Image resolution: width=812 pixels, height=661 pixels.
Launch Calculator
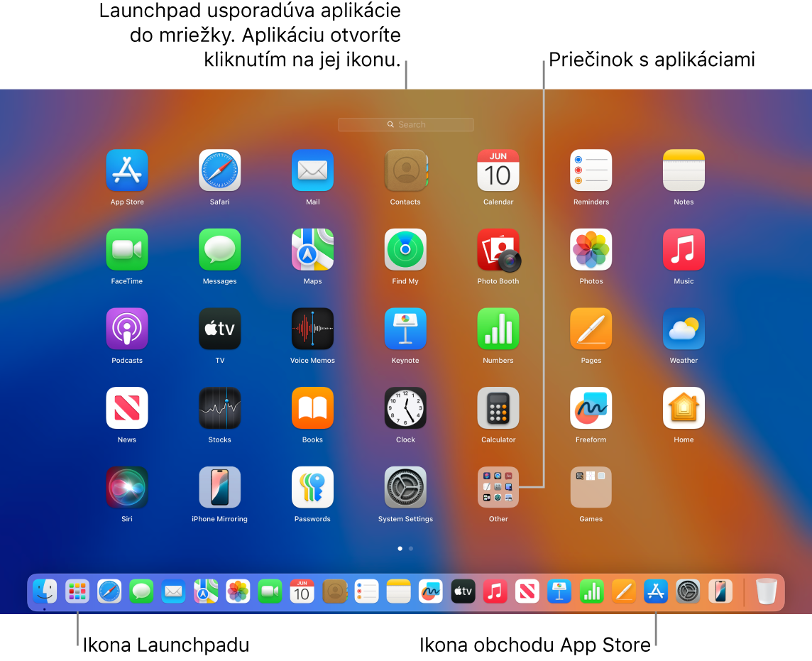(498, 408)
